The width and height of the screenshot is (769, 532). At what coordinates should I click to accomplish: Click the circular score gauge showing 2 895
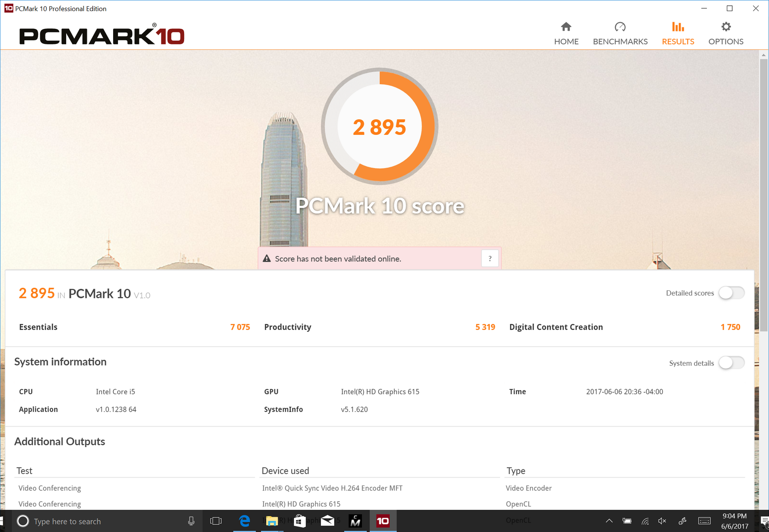click(x=380, y=126)
